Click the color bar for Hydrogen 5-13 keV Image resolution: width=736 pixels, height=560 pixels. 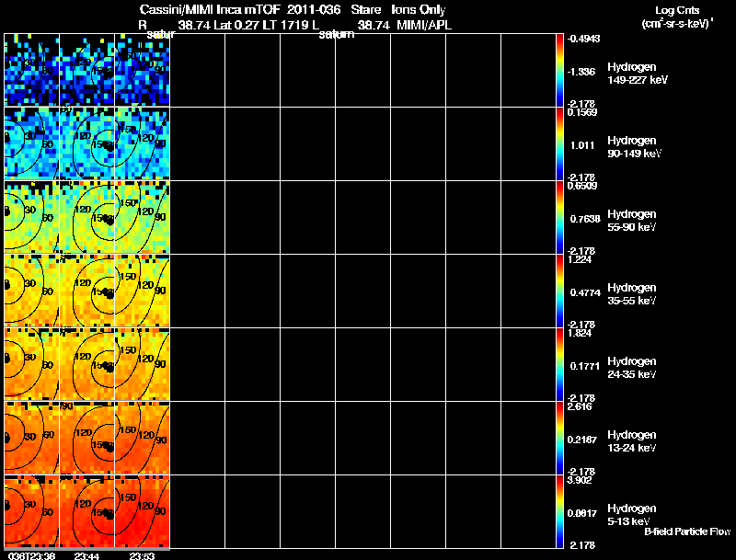click(560, 511)
